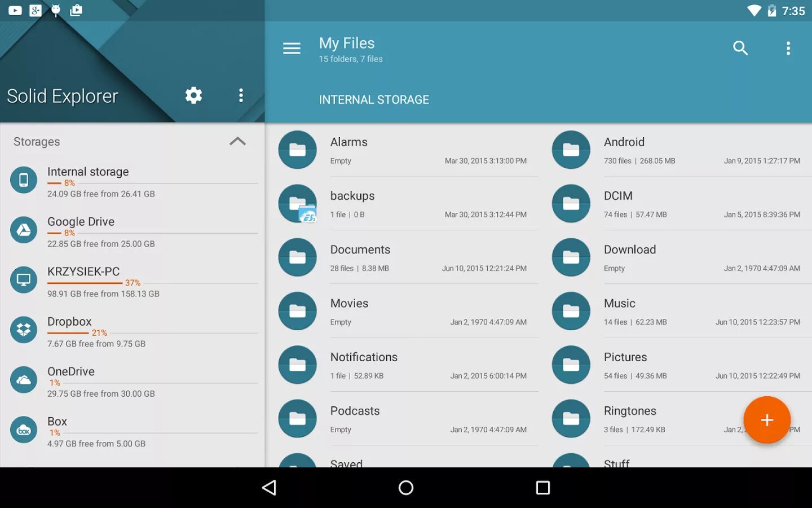This screenshot has height=508, width=812.
Task: Open the Pictures folder
Action: coord(676,365)
